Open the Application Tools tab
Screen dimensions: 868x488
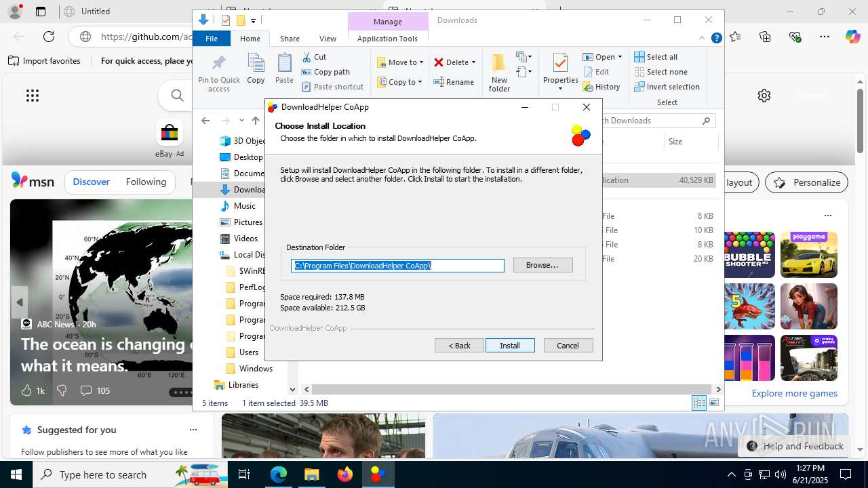pyautogui.click(x=387, y=39)
